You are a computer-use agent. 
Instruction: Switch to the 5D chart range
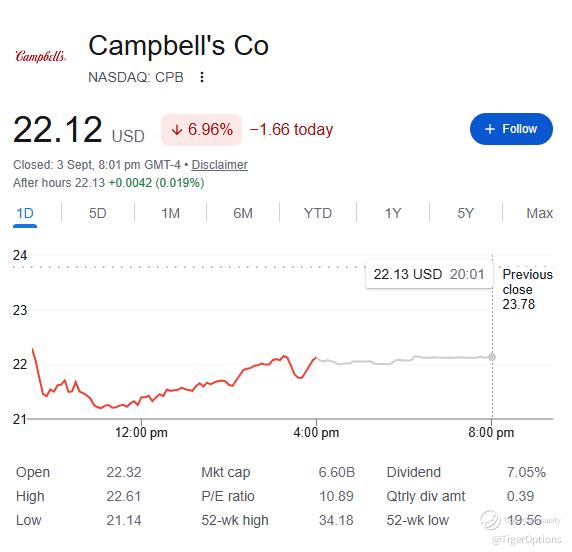pos(97,213)
